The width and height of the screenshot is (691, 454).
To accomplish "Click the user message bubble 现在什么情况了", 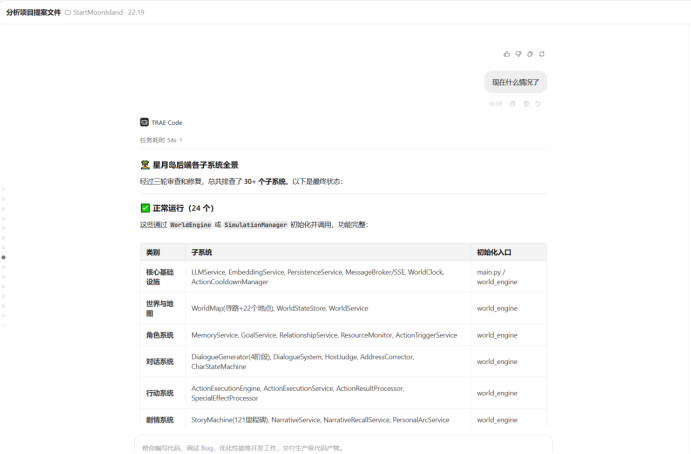I will 515,82.
